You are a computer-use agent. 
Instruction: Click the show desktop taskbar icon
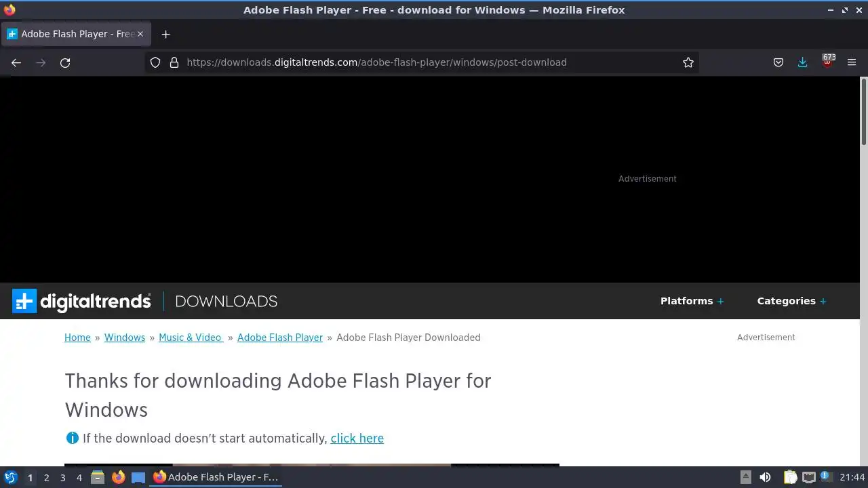pos(138,477)
